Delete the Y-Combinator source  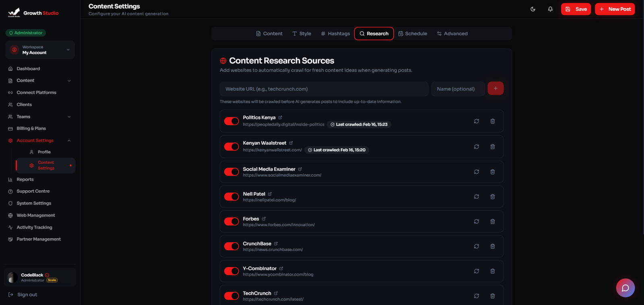coord(493,271)
